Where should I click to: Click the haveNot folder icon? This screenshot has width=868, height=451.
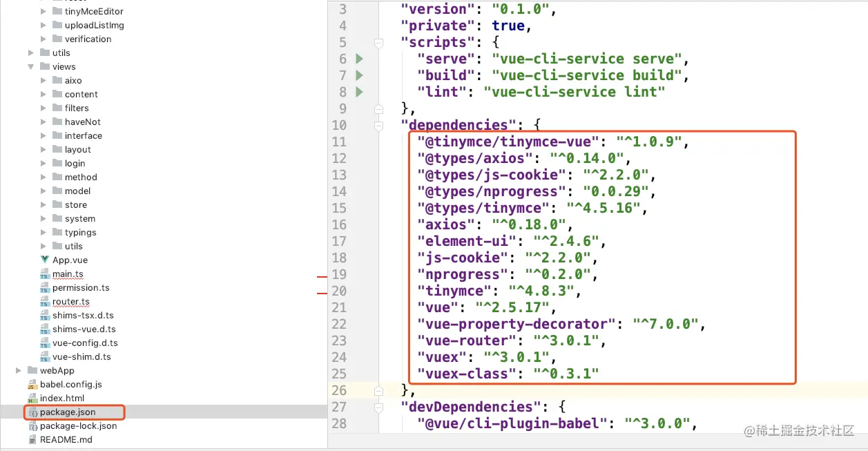(x=57, y=122)
